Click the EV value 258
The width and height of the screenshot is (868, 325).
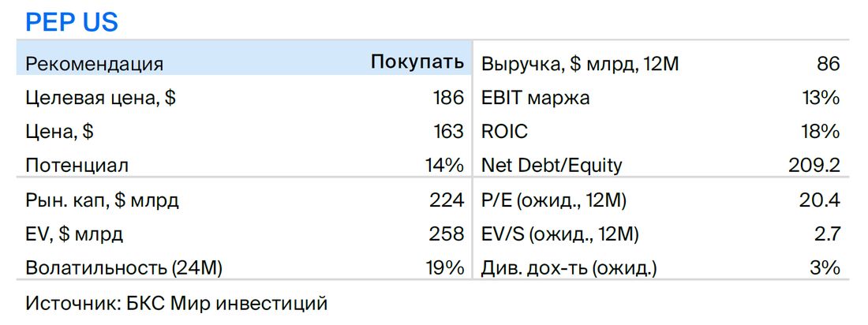click(447, 234)
